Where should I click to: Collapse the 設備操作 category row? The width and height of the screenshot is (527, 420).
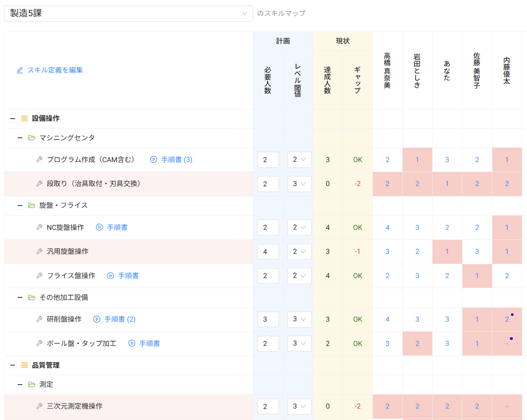pos(13,119)
